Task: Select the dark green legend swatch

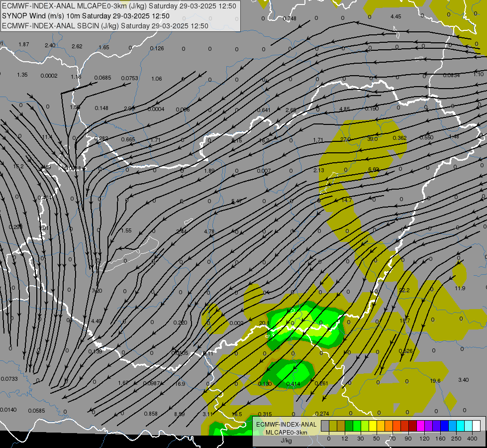Action: pyautogui.click(x=349, y=426)
